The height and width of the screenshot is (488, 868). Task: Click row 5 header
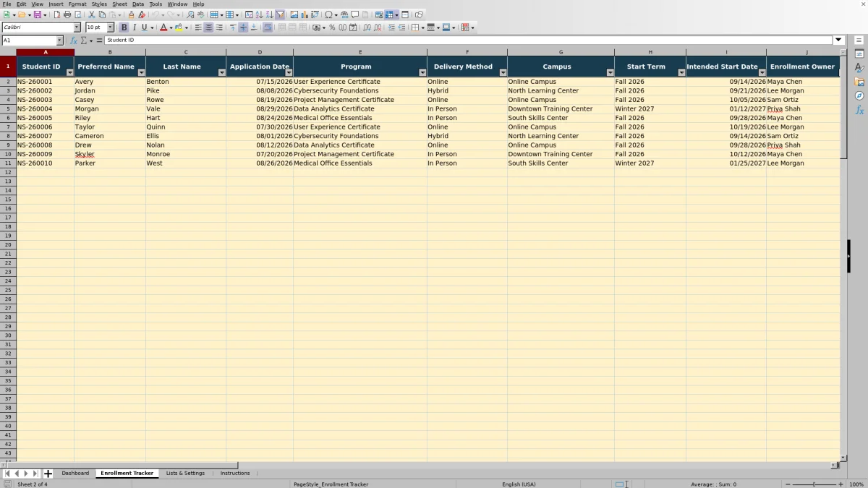tap(8, 108)
